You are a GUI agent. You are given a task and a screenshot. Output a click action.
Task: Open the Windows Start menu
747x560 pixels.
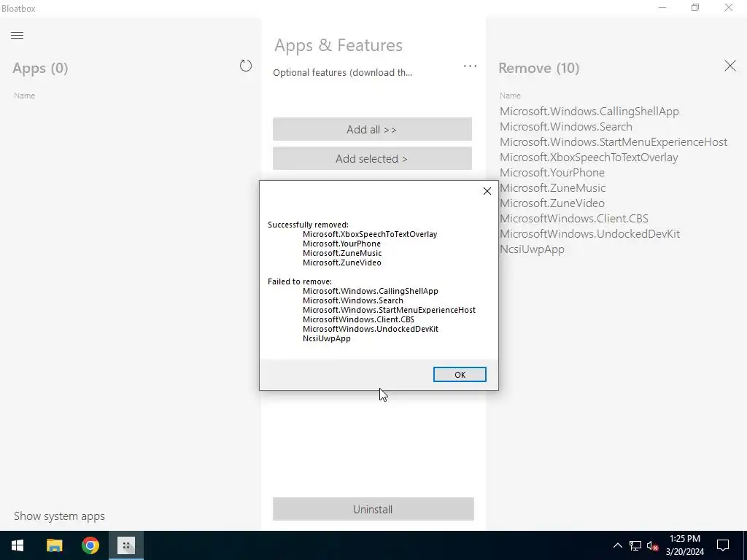(x=18, y=545)
